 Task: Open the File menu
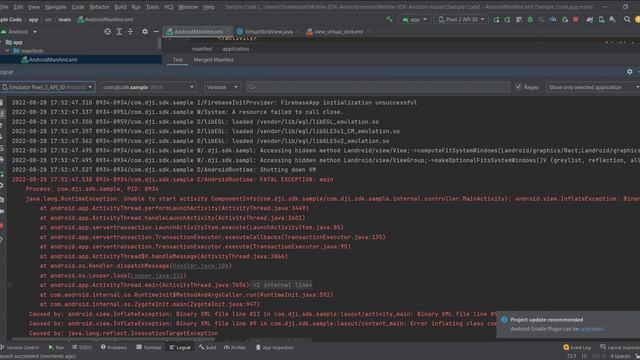click(x=4, y=7)
